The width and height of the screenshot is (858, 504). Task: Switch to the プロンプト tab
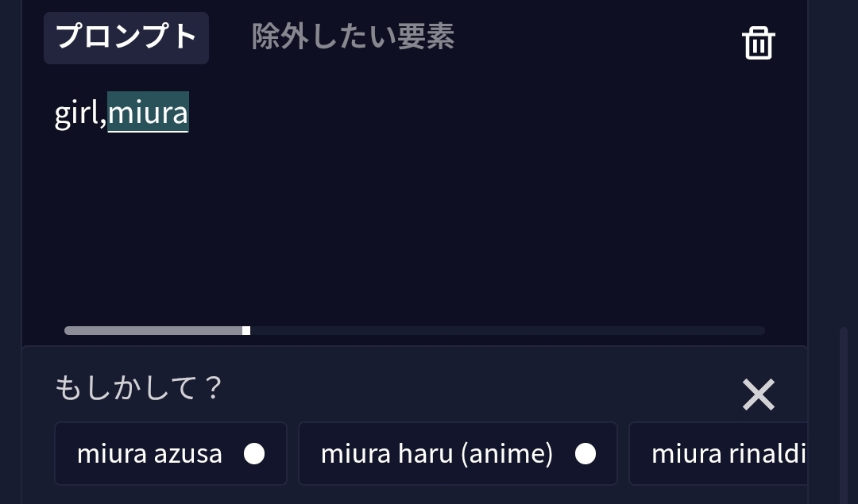[x=126, y=37]
